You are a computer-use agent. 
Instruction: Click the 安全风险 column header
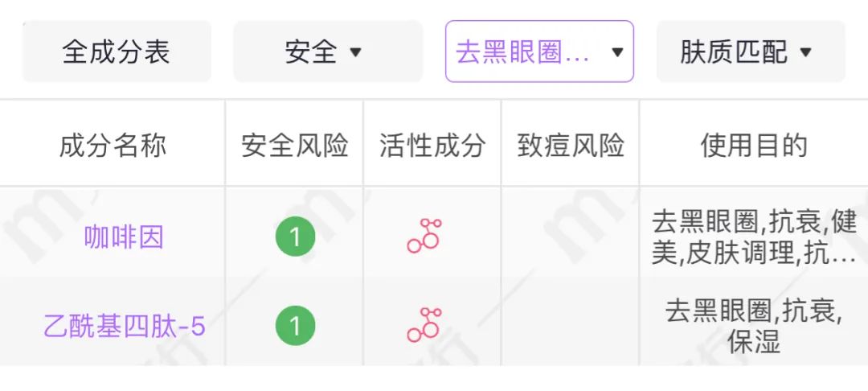pos(294,146)
